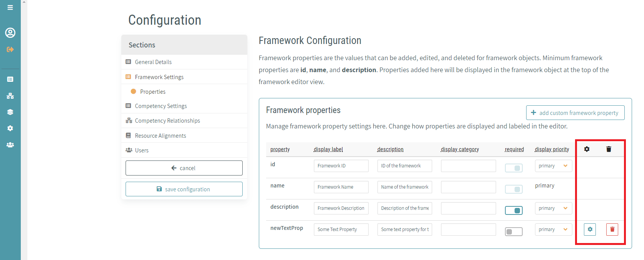The width and height of the screenshot is (644, 260).
Task: Click the 'primary' text in name row
Action: click(x=545, y=186)
